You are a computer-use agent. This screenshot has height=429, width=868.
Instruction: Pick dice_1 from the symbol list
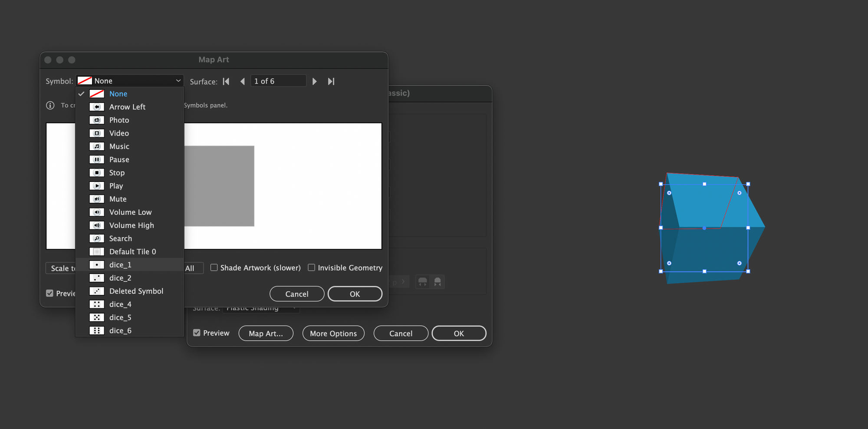click(130, 265)
